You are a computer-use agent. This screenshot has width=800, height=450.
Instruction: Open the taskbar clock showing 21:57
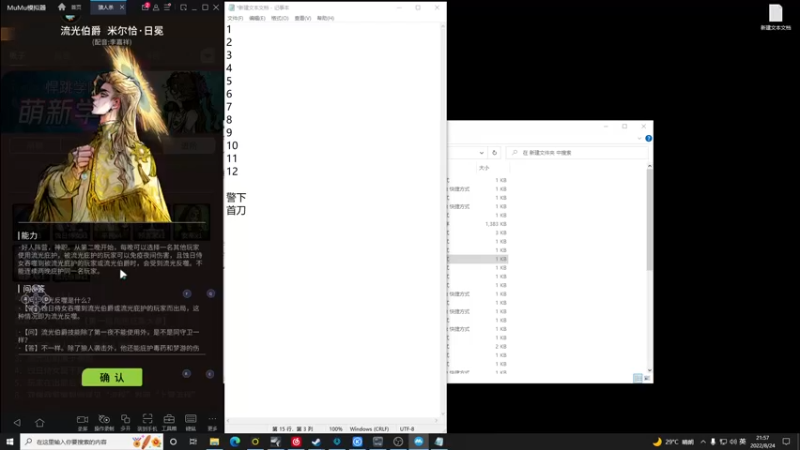(762, 441)
